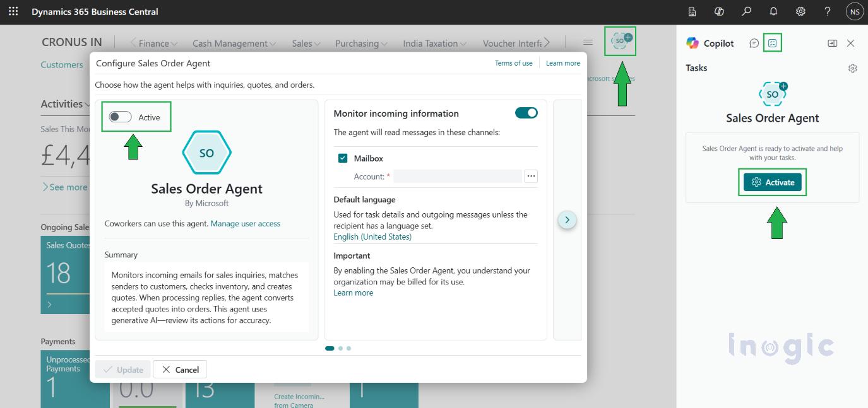This screenshot has height=408, width=868.
Task: Open the Settings gear in top bar
Action: click(800, 11)
